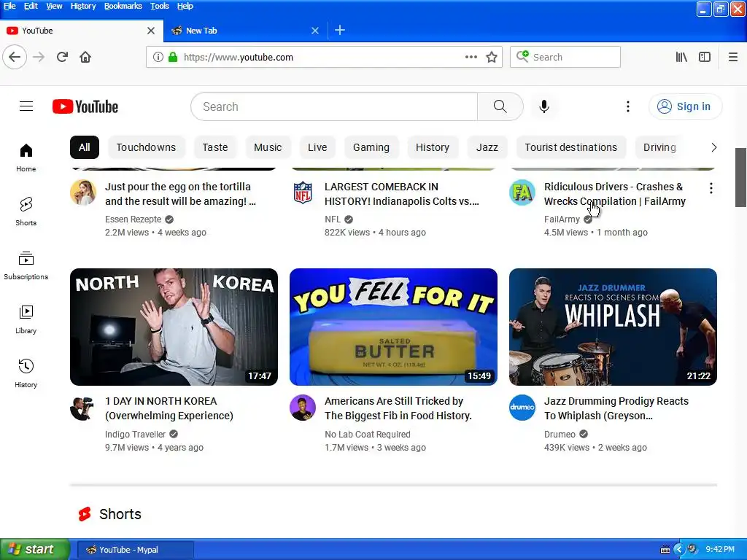Open the LARGEST COMEBACK IN HISTORY video title
Screen dimensions: 747x560
coord(402,194)
